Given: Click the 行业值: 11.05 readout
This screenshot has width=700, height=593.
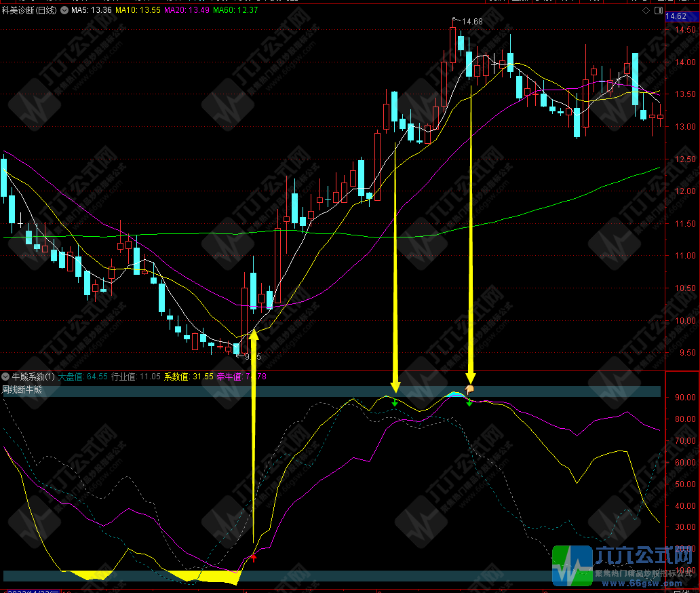Looking at the screenshot, I should (x=136, y=377).
